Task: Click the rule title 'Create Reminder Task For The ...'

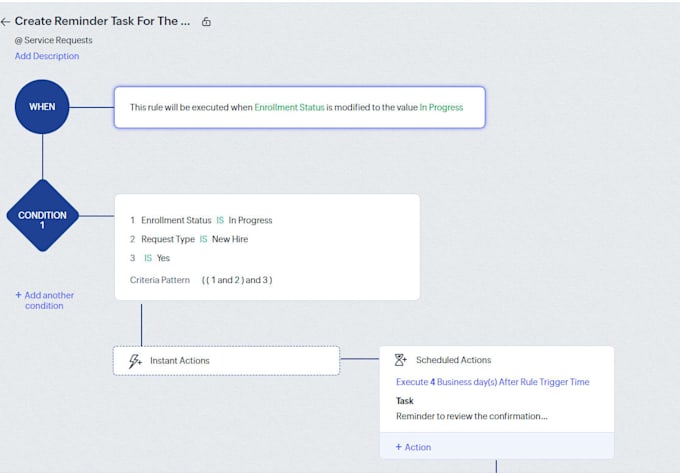Action: (x=102, y=21)
